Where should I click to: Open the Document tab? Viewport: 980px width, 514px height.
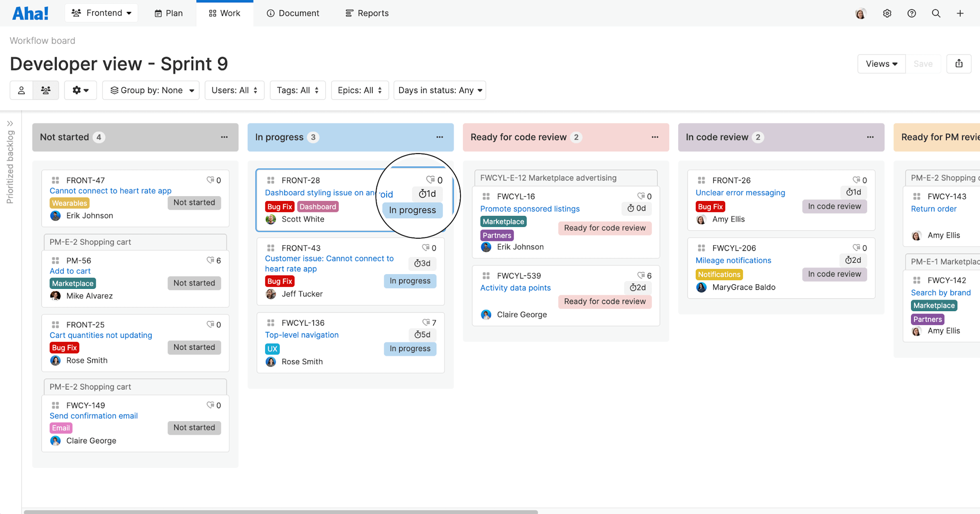tap(292, 13)
